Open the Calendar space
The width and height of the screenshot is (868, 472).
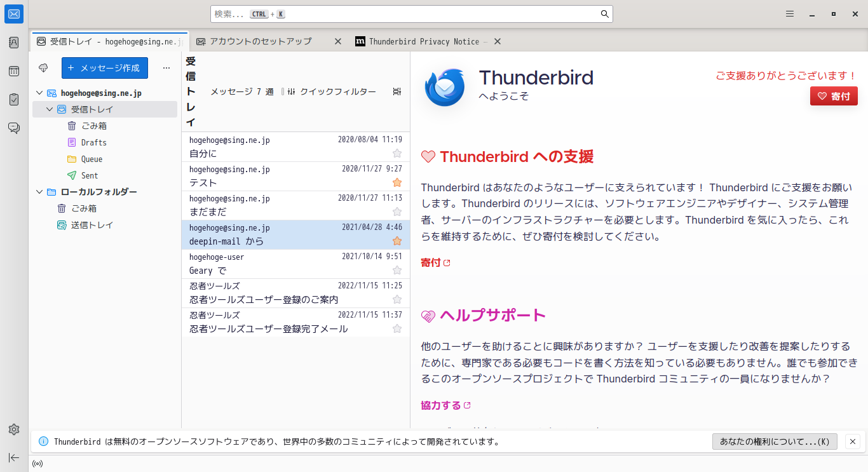[x=14, y=71]
